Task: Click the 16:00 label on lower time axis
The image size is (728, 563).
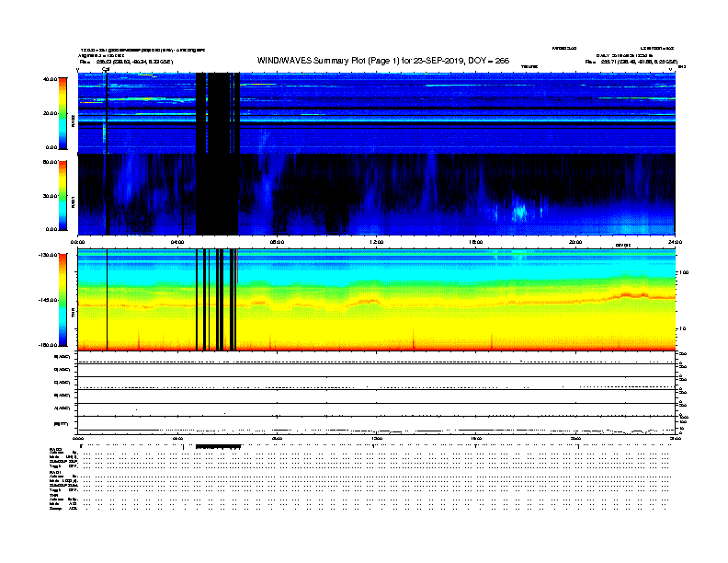Action: 476,438
